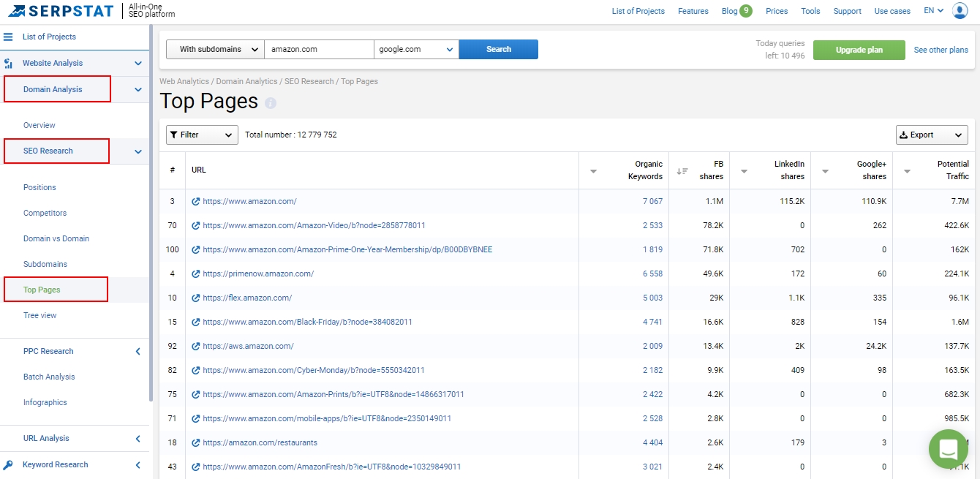980x479 pixels.
Task: Open Features in the top navigation
Action: click(x=693, y=11)
